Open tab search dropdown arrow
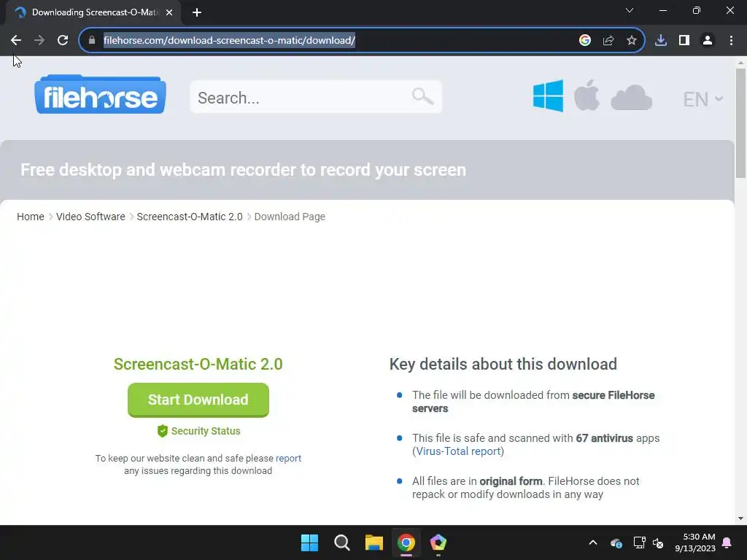This screenshot has height=560, width=747. tap(630, 10)
